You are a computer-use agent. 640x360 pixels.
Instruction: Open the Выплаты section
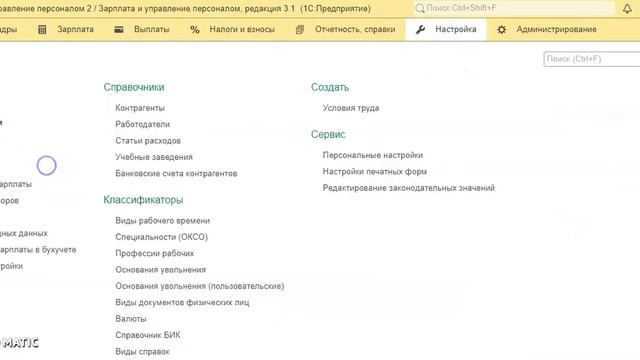(152, 29)
